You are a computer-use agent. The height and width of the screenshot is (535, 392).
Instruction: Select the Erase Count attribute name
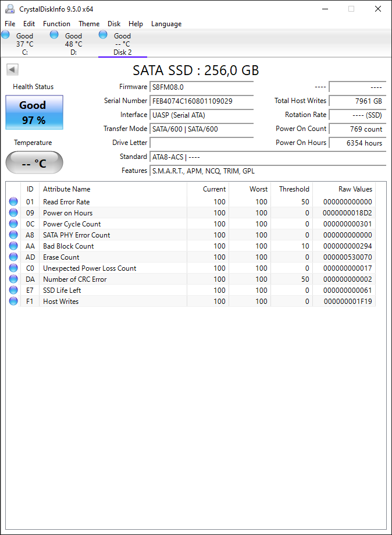[61, 257]
